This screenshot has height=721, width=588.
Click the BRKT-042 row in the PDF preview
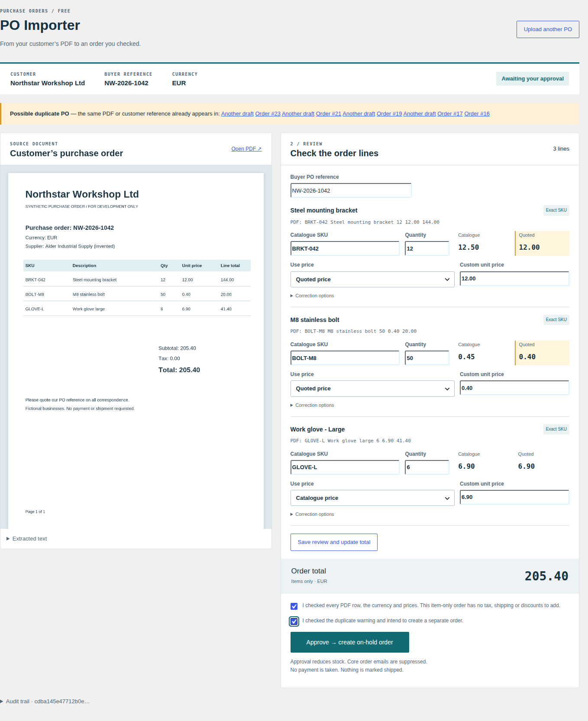click(x=137, y=280)
